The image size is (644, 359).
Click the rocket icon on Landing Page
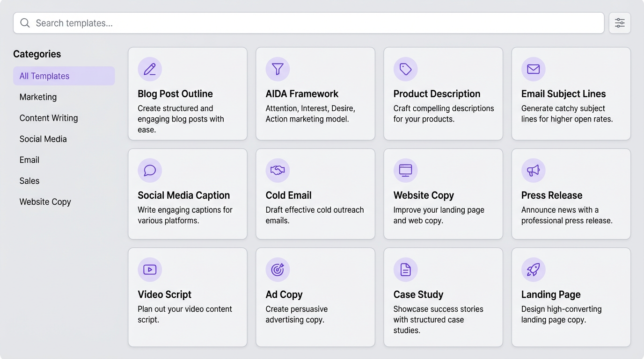click(533, 269)
